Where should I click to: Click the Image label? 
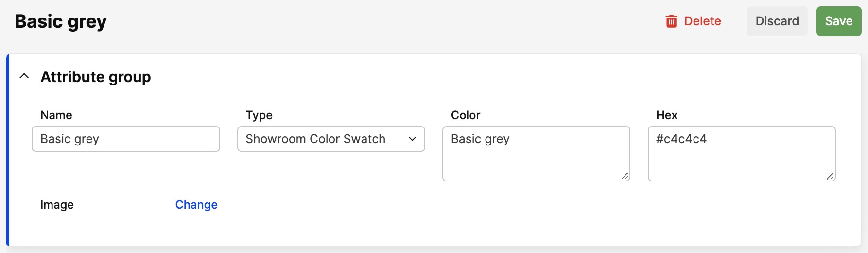(57, 205)
